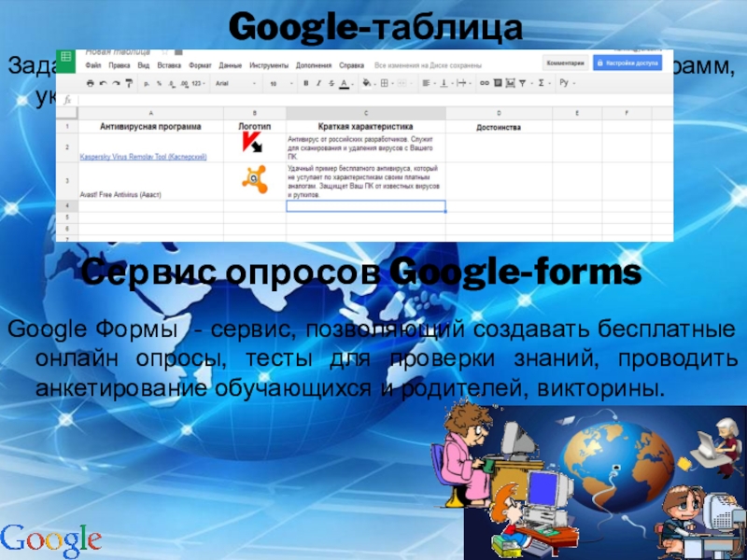Screen dimensions: 747x560
Task: Open the Формат menu
Action: [200, 65]
